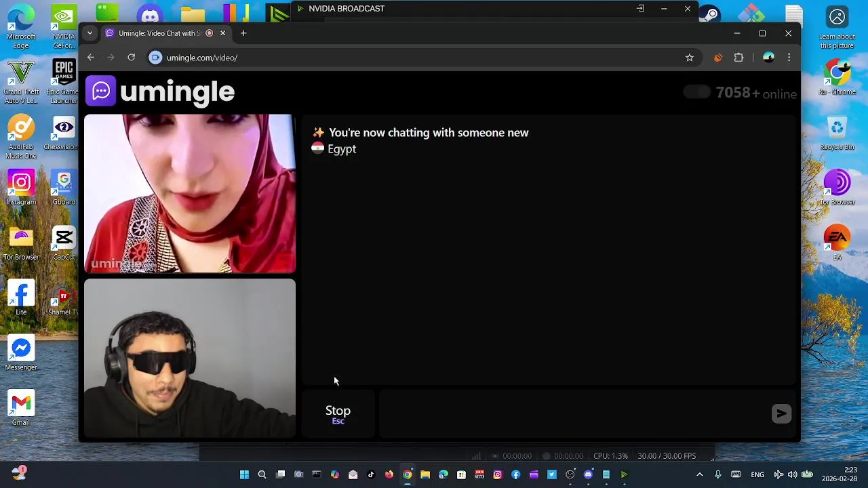This screenshot has width=868, height=488.
Task: Bookmark this page with the star icon
Action: pos(690,58)
